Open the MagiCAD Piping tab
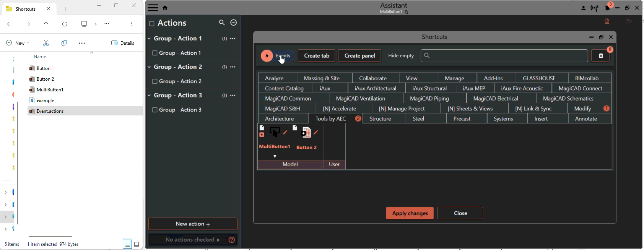This screenshot has height=250, width=644. 429,99
